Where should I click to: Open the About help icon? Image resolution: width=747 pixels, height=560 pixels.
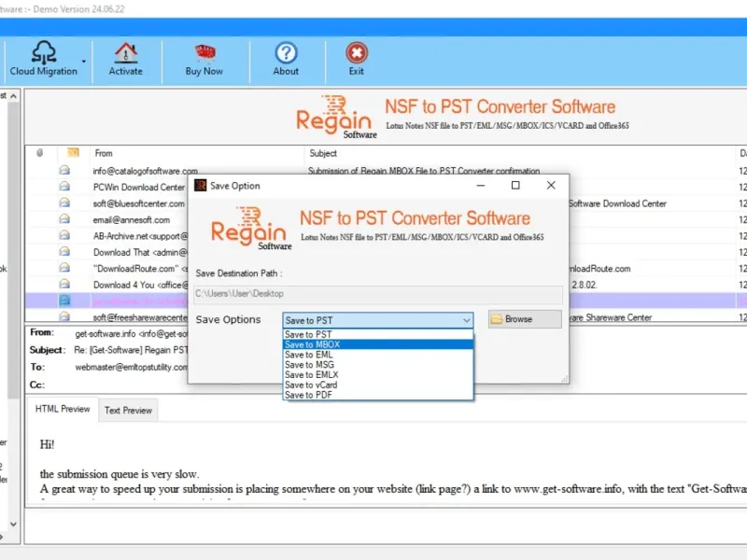[286, 53]
